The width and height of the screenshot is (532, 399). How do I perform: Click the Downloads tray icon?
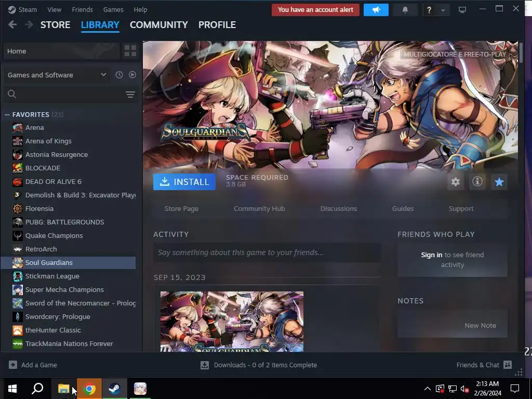coord(205,365)
